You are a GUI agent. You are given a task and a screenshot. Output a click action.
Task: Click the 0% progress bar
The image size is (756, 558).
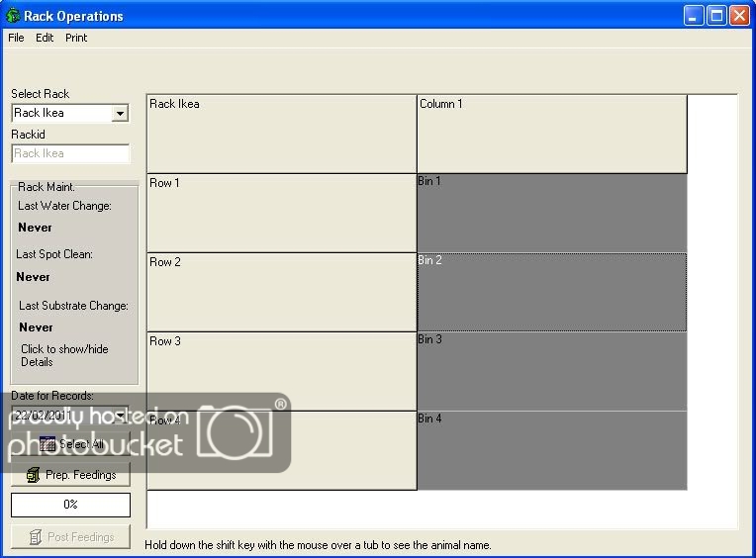point(70,505)
